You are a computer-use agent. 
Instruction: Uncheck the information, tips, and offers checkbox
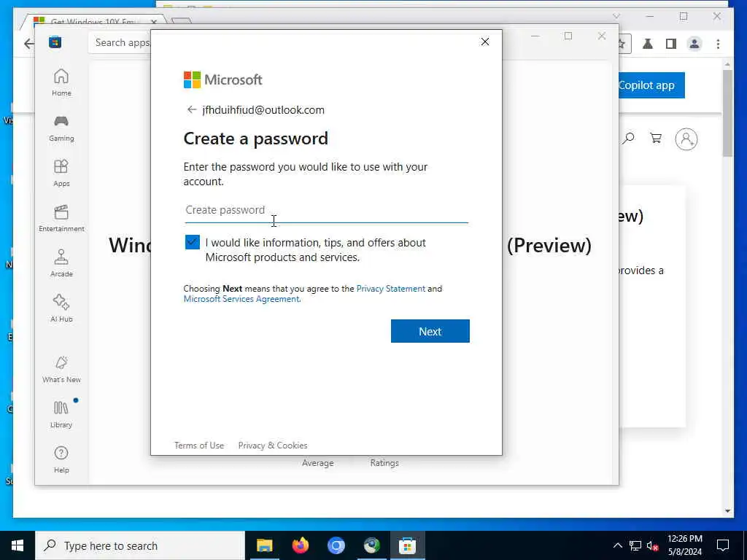pos(193,242)
